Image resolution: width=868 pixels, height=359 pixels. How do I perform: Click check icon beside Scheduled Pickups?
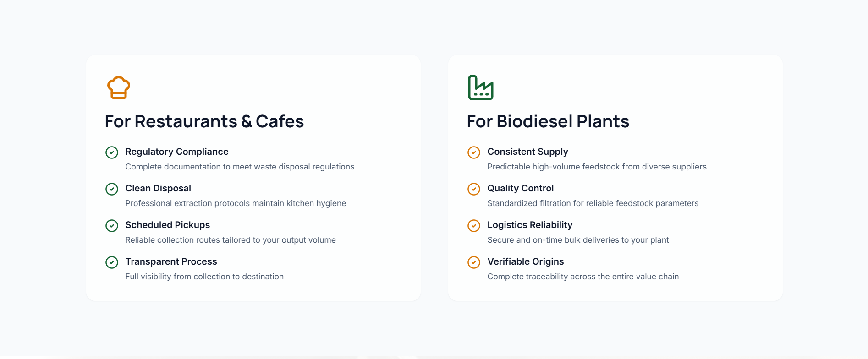coord(112,226)
